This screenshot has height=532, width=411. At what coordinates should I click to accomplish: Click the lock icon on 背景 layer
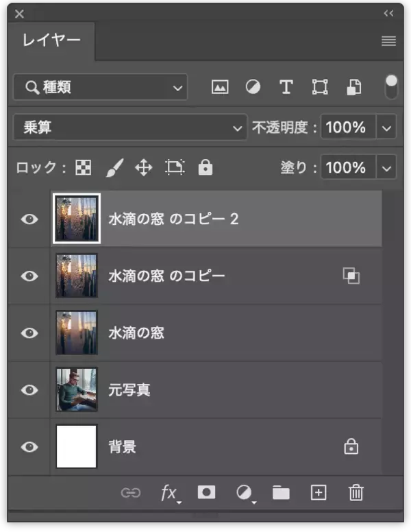tap(351, 446)
